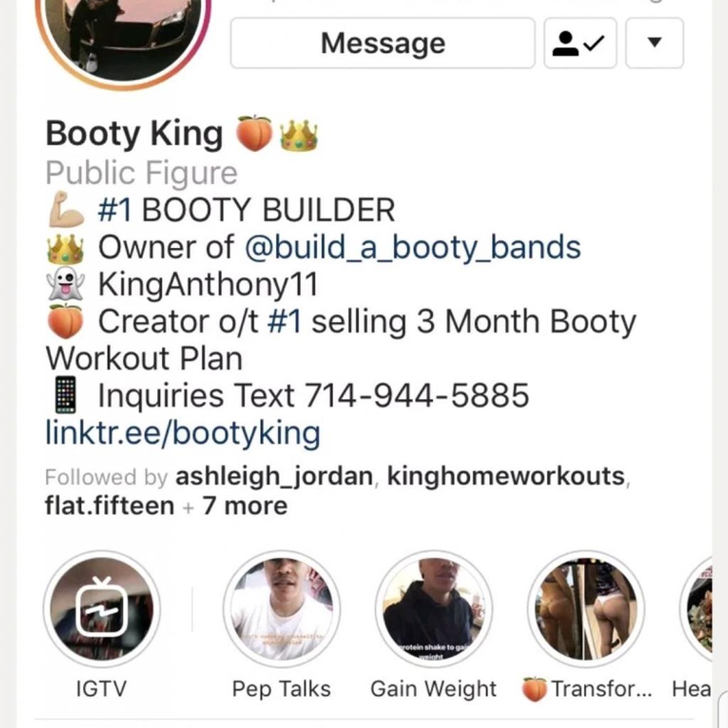This screenshot has height=728, width=728.
Task: Tap the Message button
Action: click(382, 43)
